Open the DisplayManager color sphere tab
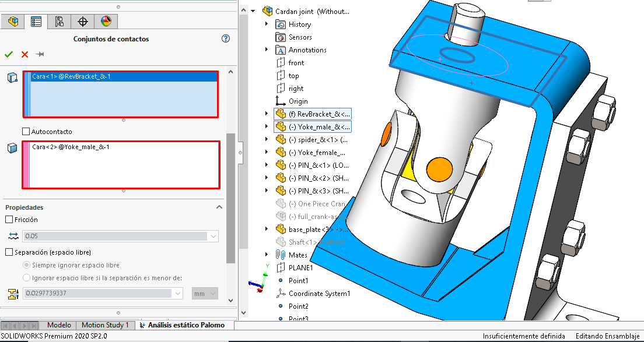Image resolution: width=644 pixels, height=342 pixels. click(106, 22)
